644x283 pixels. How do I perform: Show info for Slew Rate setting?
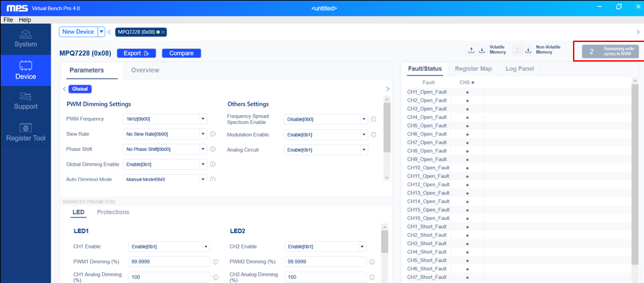click(x=212, y=134)
